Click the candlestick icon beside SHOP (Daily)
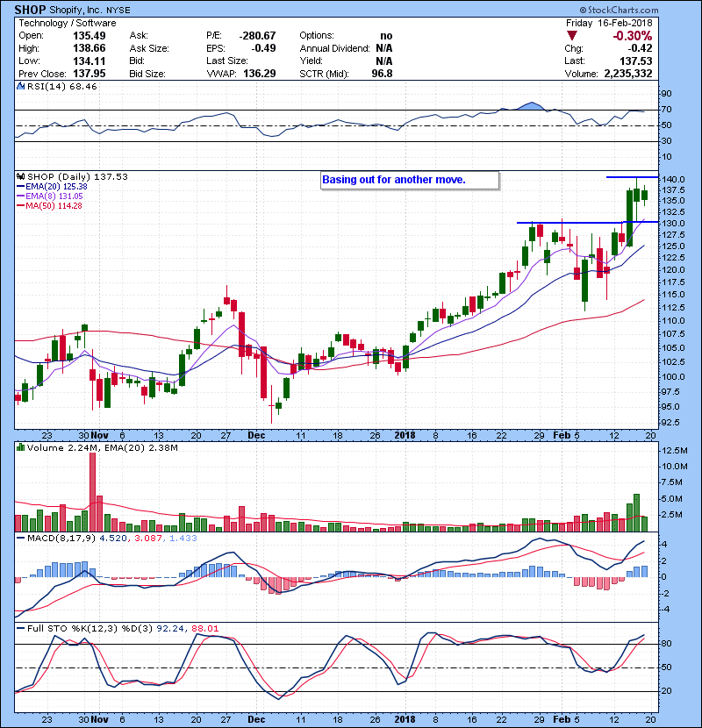 pos(20,177)
